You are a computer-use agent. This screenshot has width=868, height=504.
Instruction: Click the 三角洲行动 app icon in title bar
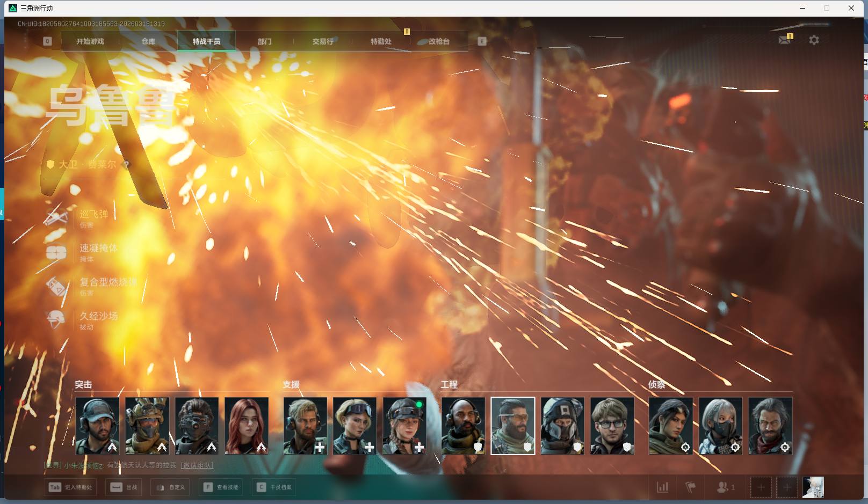click(13, 8)
